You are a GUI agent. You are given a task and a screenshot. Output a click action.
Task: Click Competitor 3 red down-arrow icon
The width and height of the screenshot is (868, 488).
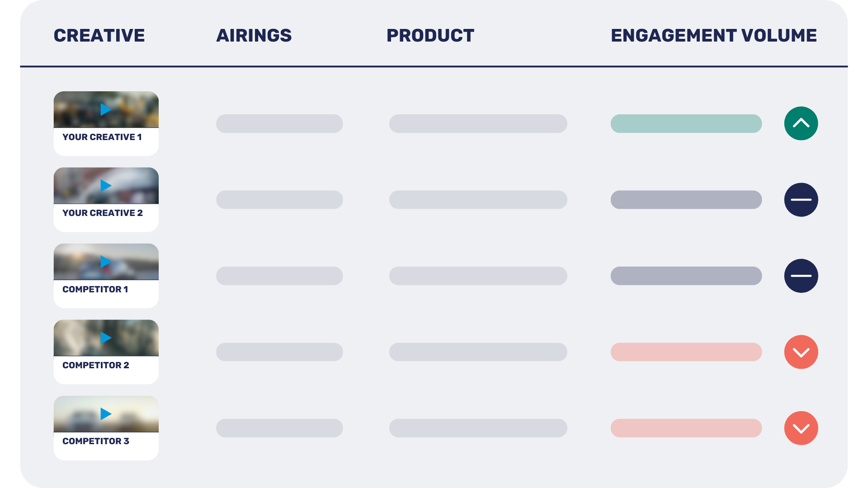click(x=801, y=428)
